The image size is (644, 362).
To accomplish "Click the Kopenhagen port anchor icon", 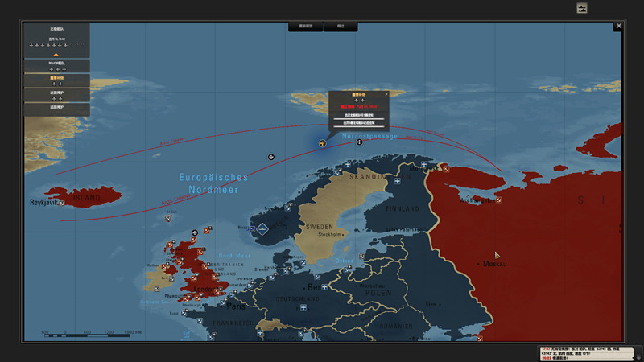I will (x=303, y=262).
